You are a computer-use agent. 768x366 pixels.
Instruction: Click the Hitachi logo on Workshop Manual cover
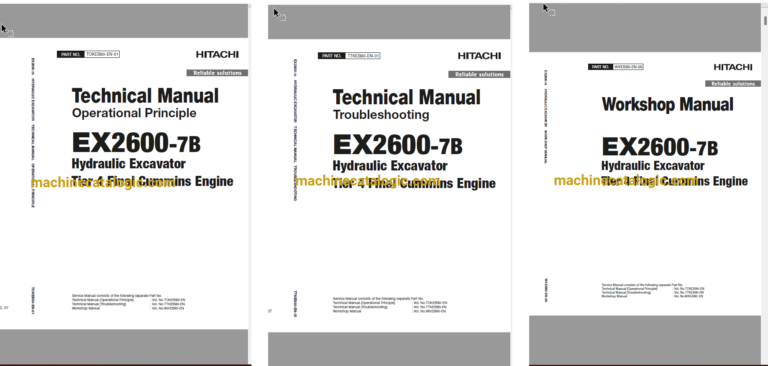(733, 67)
